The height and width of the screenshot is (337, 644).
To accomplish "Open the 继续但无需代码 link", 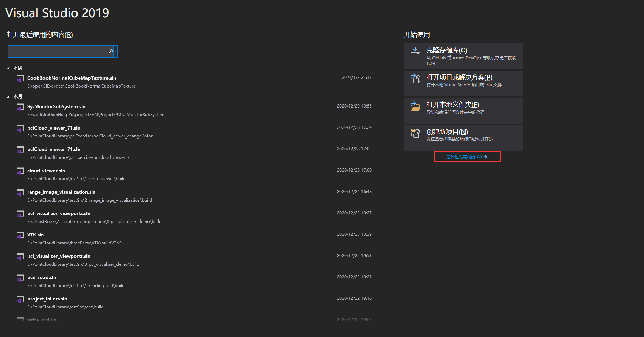I will pyautogui.click(x=467, y=157).
